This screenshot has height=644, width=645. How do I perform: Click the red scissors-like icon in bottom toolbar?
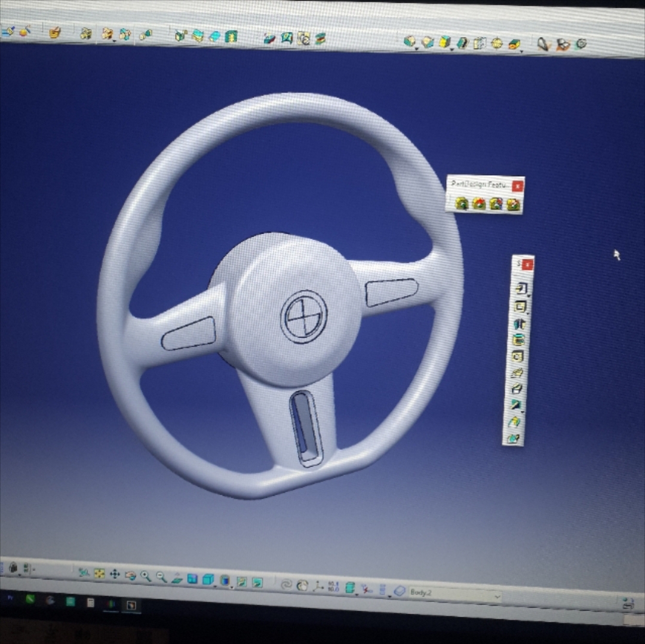coord(365,589)
